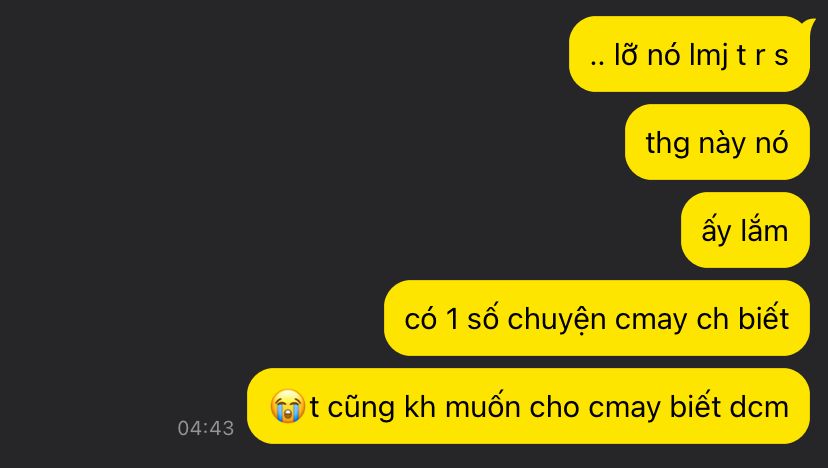
Task: Click the number "1" in the fourth message
Action: [453, 319]
